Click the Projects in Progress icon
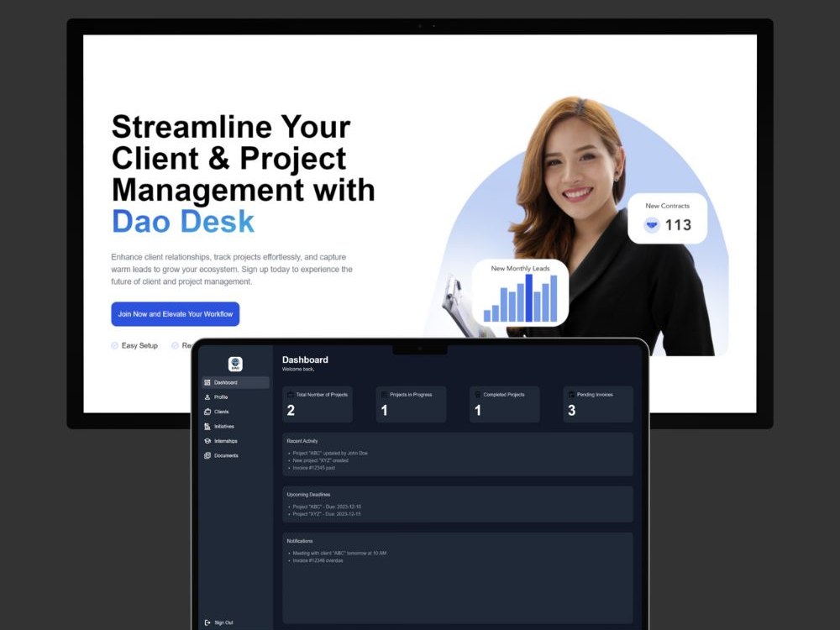 pyautogui.click(x=384, y=394)
